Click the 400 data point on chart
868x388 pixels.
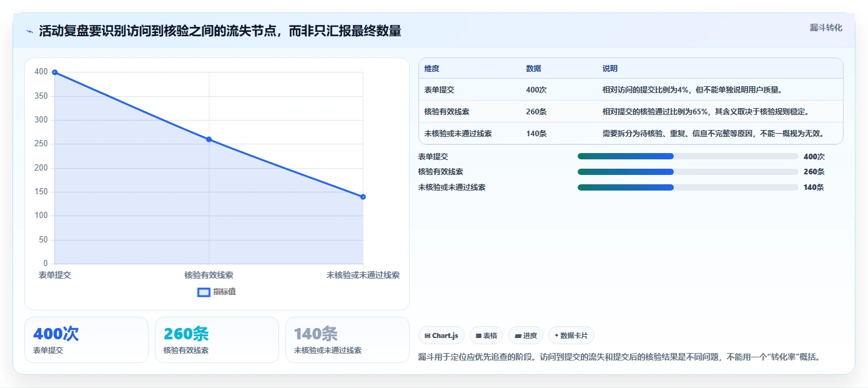pyautogui.click(x=55, y=72)
